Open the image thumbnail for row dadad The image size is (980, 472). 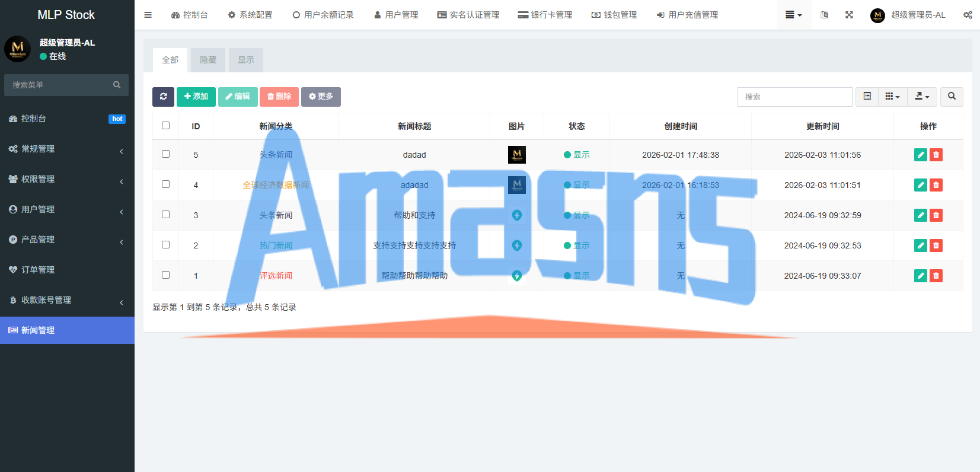click(x=517, y=155)
